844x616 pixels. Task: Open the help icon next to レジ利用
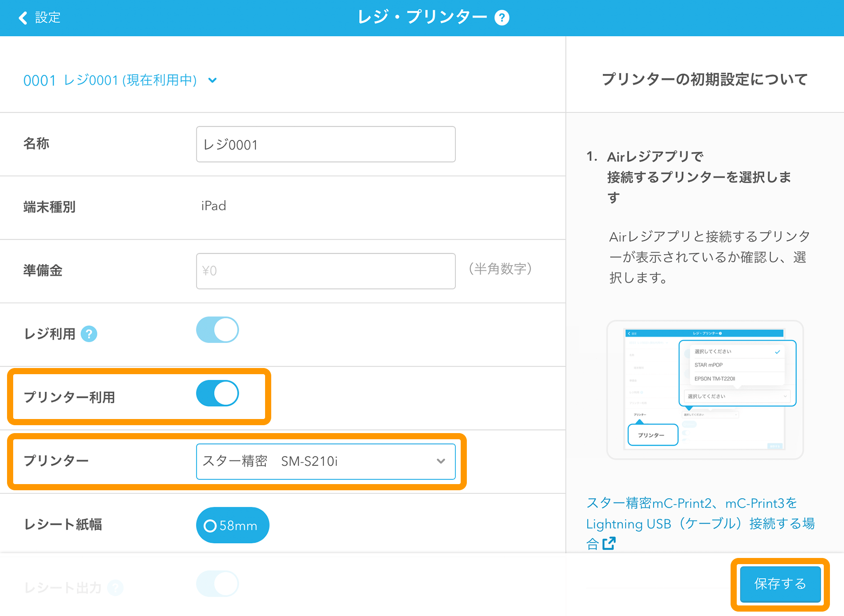pos(89,334)
